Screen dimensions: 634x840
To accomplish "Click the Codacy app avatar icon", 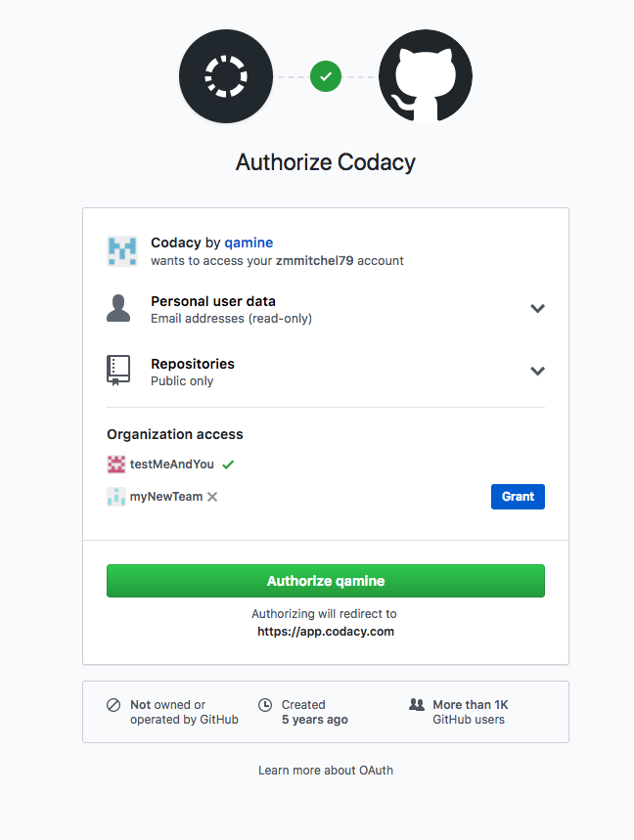I will (x=122, y=251).
